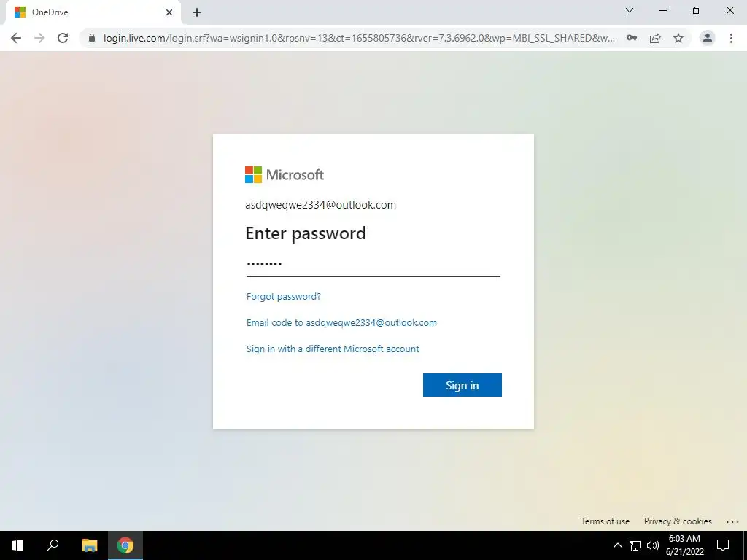
Task: Open a new browser tab
Action: tap(197, 12)
